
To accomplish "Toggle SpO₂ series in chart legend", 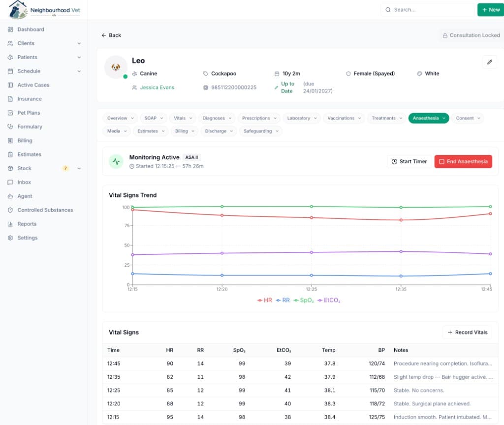I will (303, 300).
